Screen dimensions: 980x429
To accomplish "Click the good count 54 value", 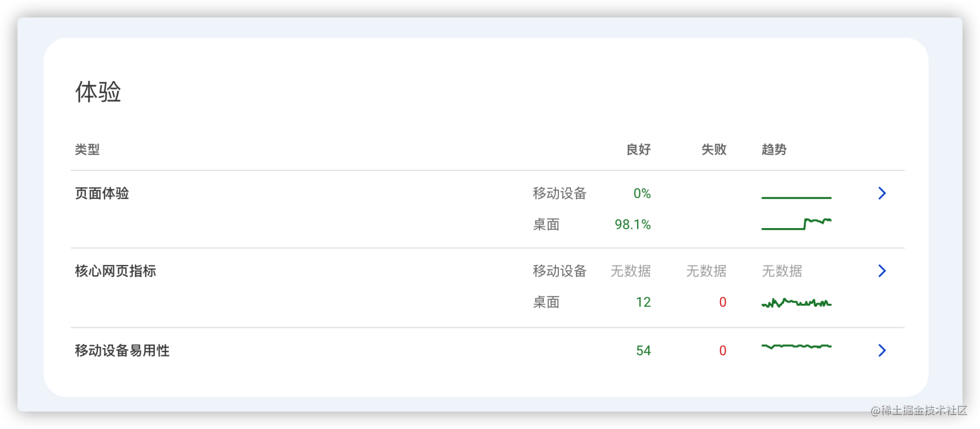I will click(643, 351).
